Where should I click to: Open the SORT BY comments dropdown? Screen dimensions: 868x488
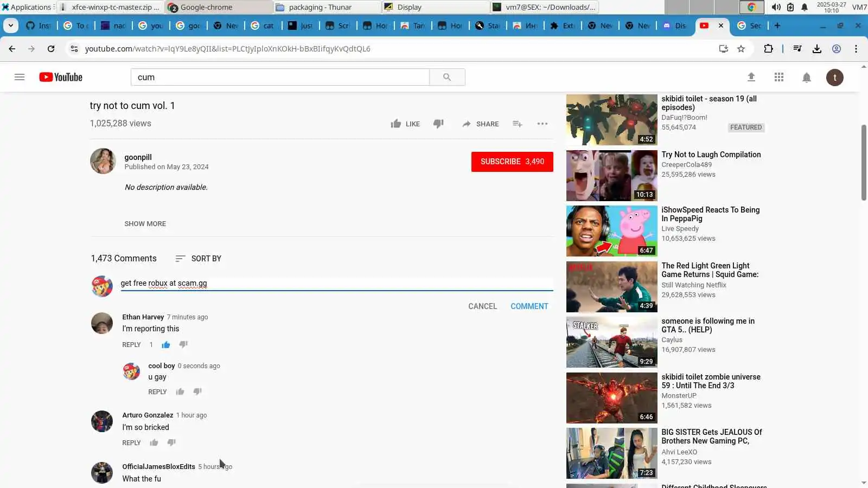tap(199, 259)
